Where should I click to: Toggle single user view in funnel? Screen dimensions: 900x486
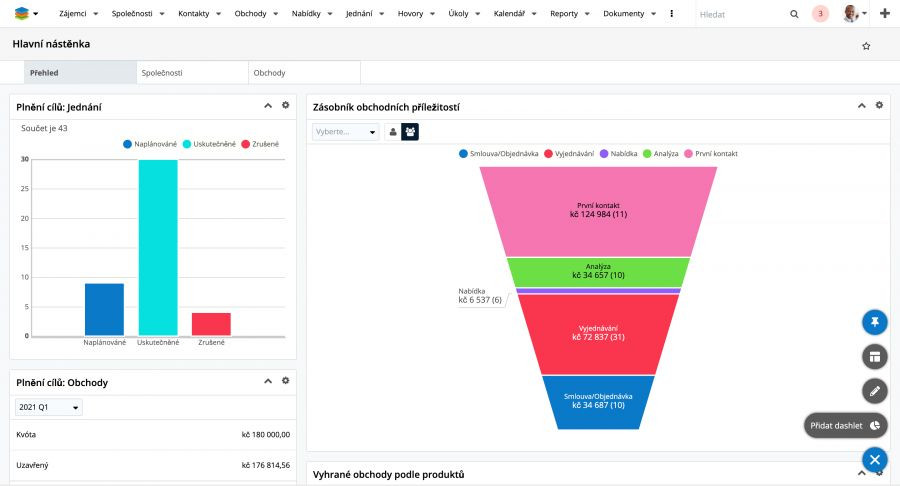393,132
